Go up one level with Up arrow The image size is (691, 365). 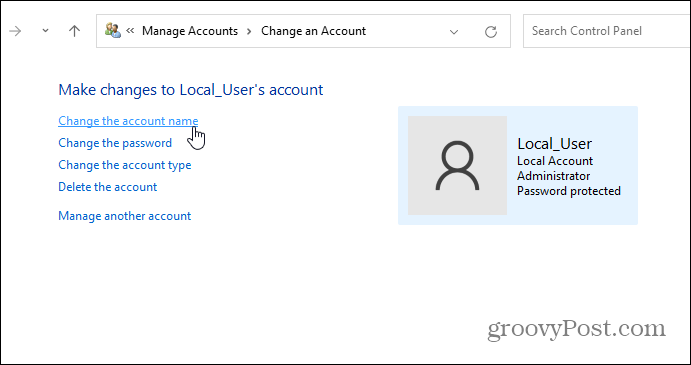pos(74,31)
